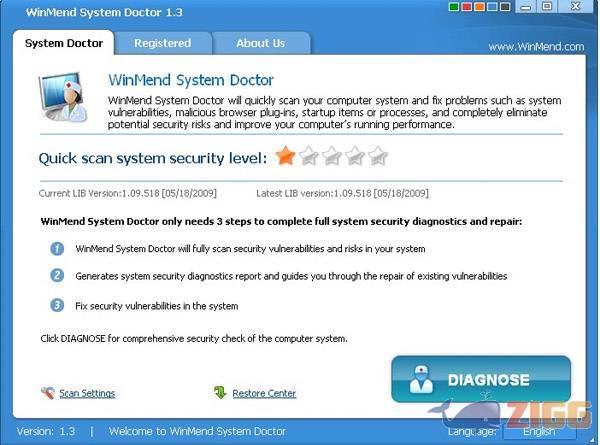
Task: Click the Scan Settings wrench icon
Action: click(48, 393)
